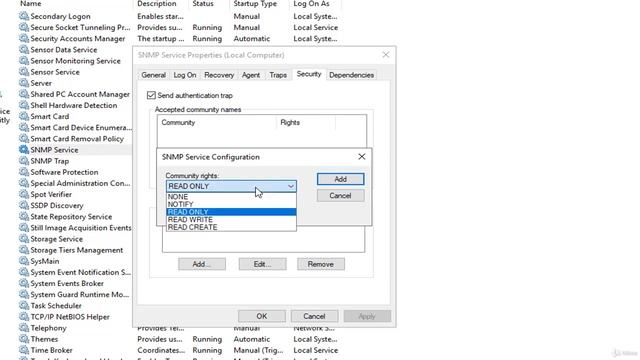Open the Log On tab
Image resolution: width=640 pixels, height=360 pixels.
185,75
